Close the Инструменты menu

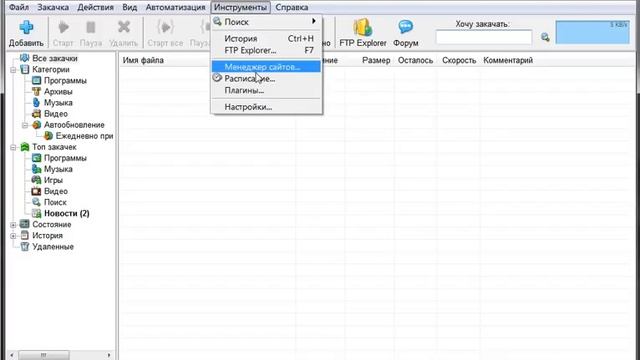point(240,7)
